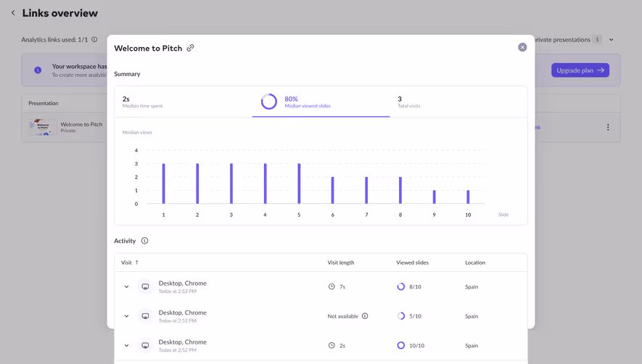
Task: Click the Viewed slides column header
Action: pyautogui.click(x=412, y=262)
